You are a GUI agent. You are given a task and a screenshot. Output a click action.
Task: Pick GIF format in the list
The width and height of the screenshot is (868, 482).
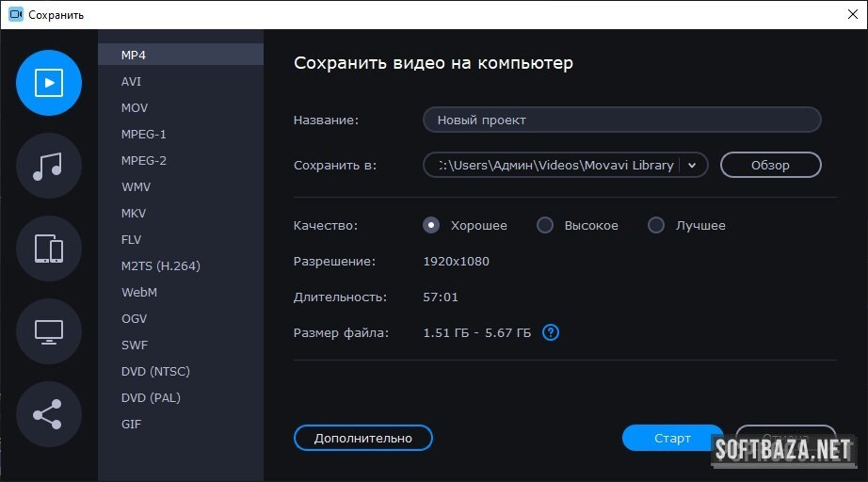tap(131, 425)
